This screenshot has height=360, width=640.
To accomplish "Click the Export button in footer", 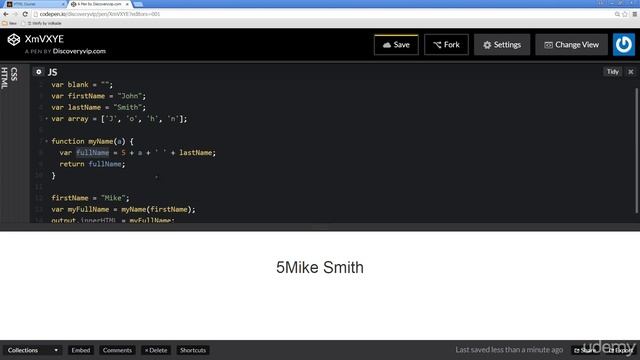I will pos(620,350).
